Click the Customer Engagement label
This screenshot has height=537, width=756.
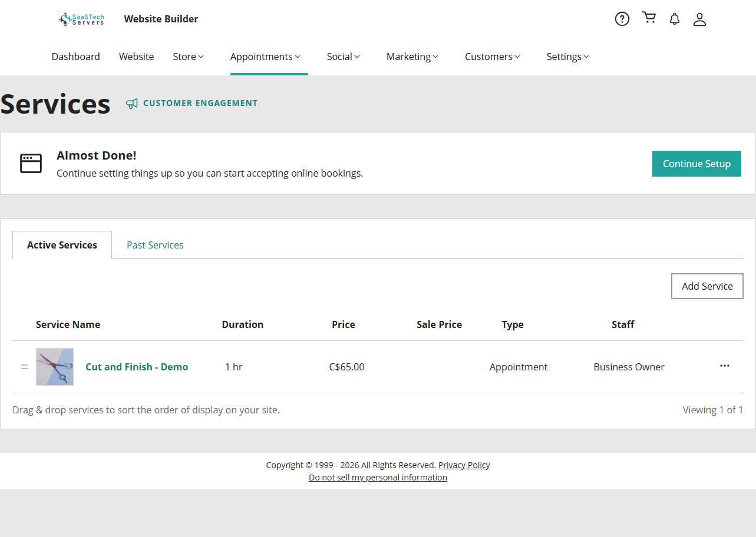coord(200,103)
